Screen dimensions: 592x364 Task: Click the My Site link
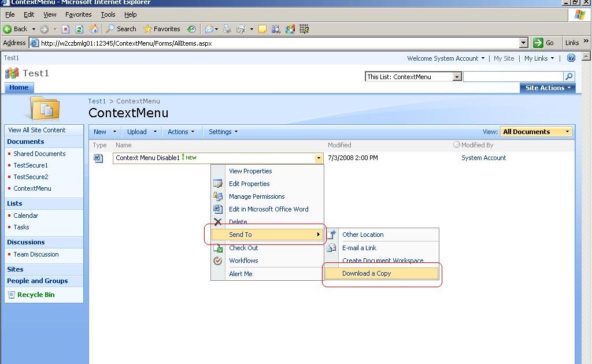pyautogui.click(x=504, y=58)
